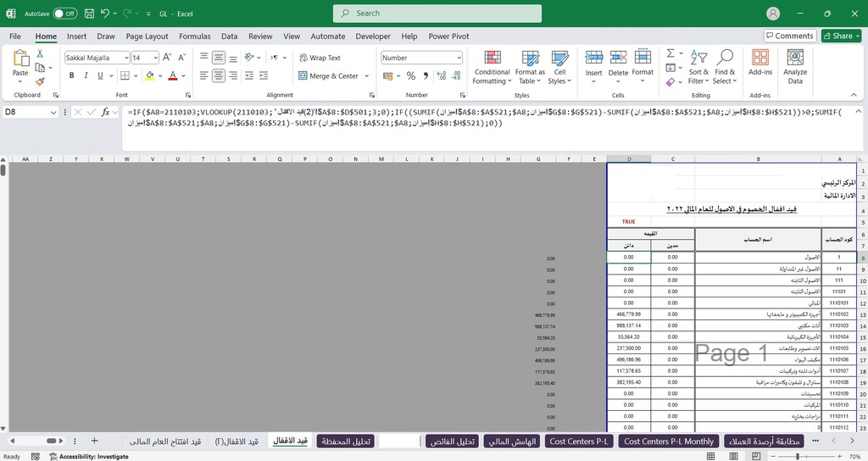Open Find & Select menu
Screen dimensions: 868x461
pos(725,68)
